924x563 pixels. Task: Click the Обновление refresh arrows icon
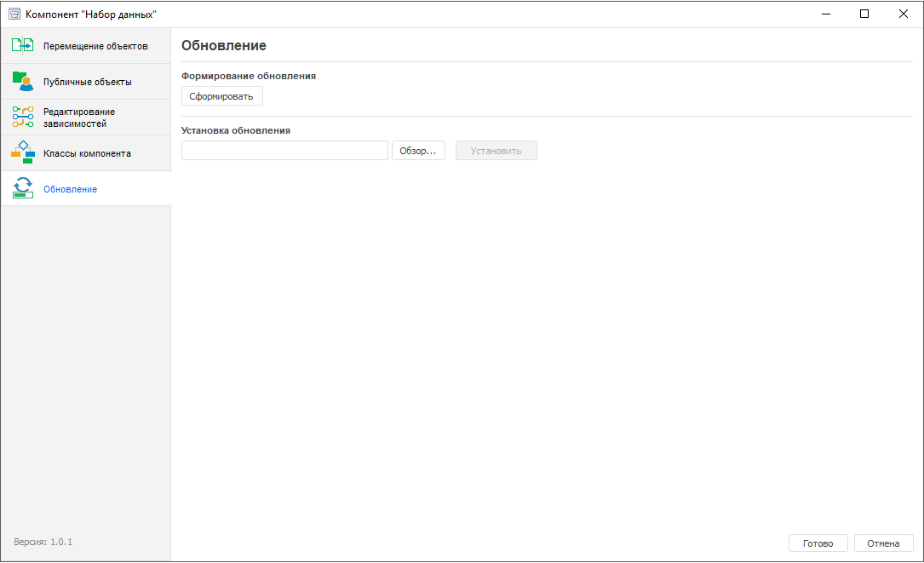[x=23, y=188]
